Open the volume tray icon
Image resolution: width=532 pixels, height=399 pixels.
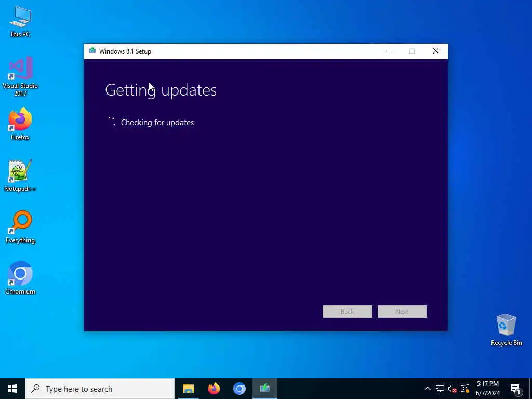tap(453, 389)
